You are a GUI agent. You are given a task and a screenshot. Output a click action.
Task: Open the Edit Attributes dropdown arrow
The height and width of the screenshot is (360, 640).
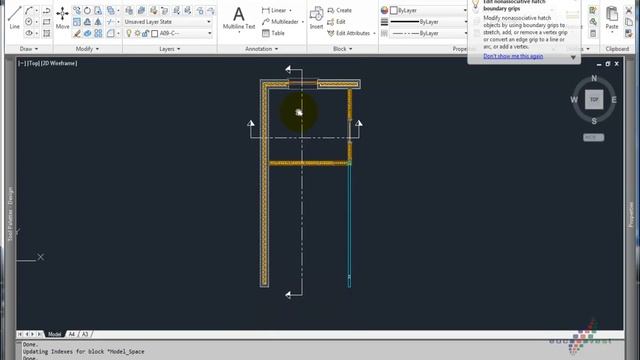click(x=374, y=33)
